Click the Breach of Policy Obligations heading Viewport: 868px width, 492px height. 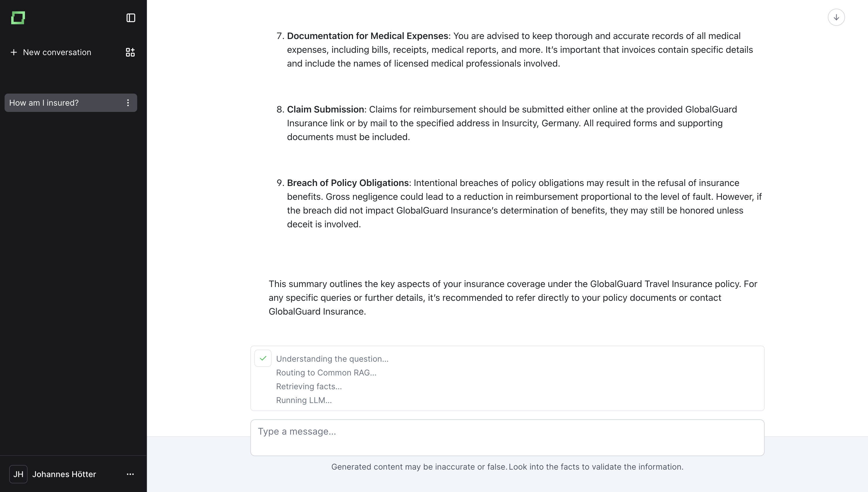coord(348,183)
